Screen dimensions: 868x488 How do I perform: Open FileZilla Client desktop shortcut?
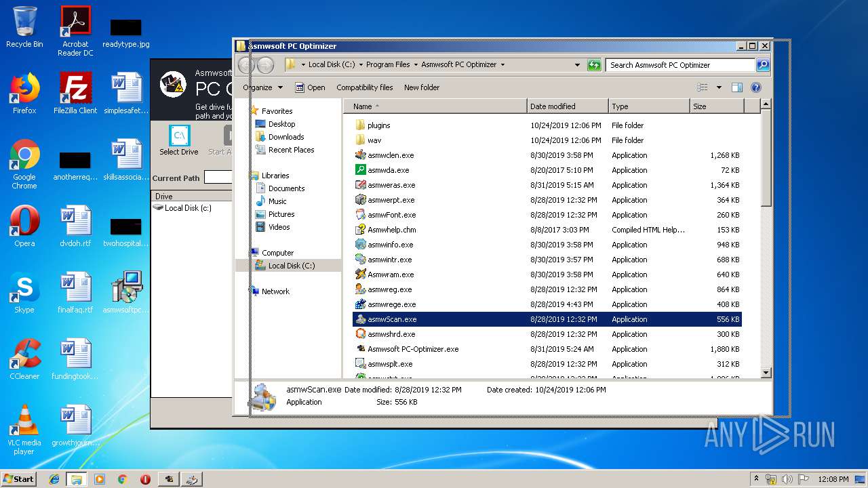pos(75,94)
